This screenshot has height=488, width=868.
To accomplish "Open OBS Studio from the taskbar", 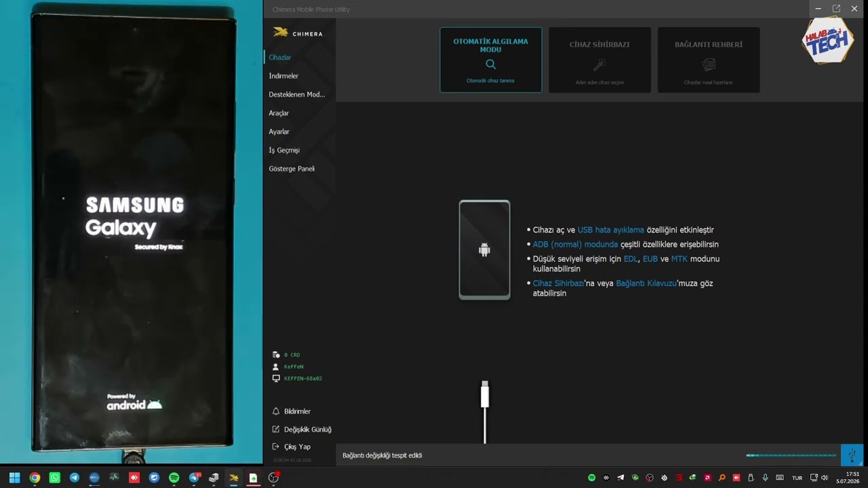I will click(273, 478).
